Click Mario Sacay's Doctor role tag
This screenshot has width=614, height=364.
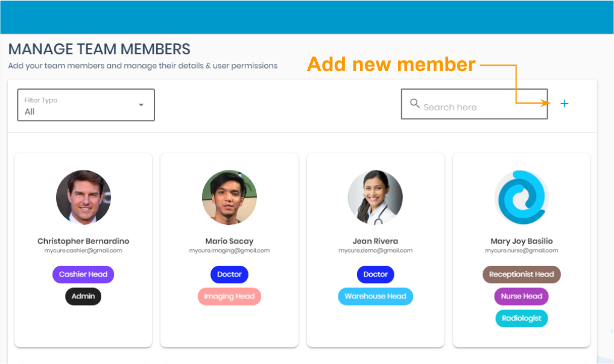tap(229, 274)
